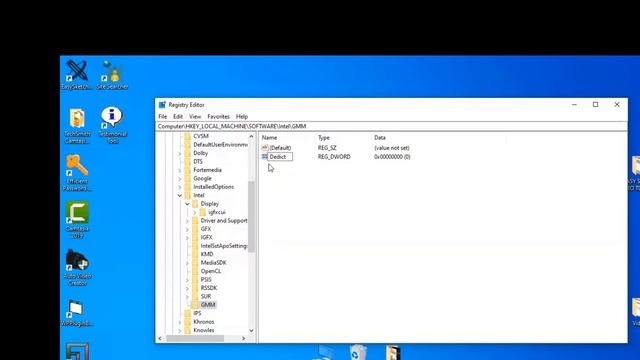Click the DWORD icon beside Dedict
This screenshot has height=360, width=640.
[264, 157]
